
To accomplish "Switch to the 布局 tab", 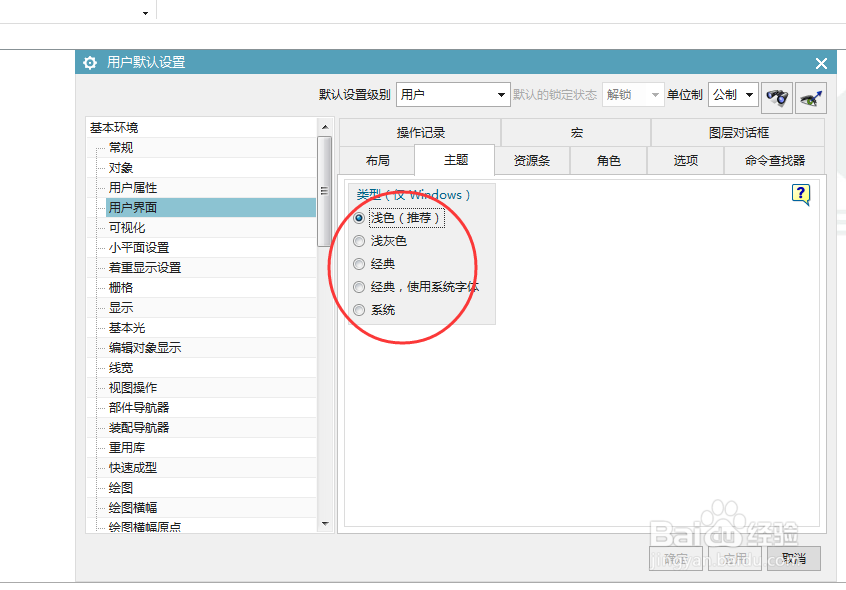I will (x=377, y=160).
